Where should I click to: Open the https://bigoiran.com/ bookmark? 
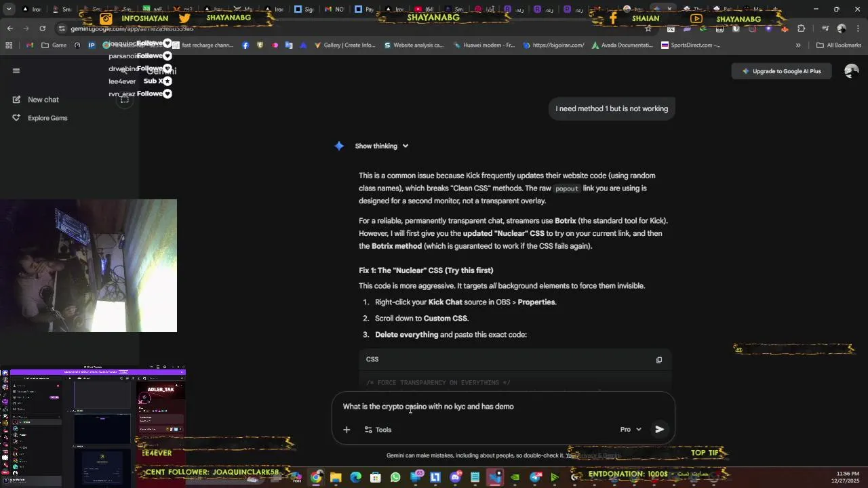pos(553,45)
